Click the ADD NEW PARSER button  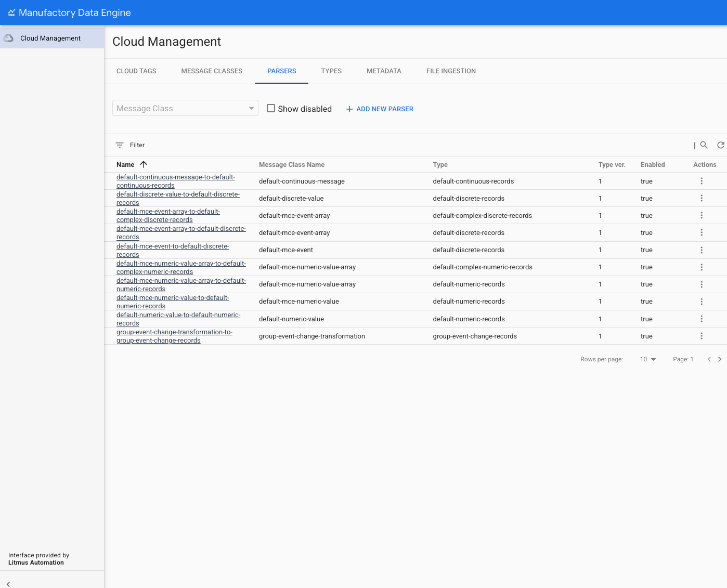tap(379, 109)
